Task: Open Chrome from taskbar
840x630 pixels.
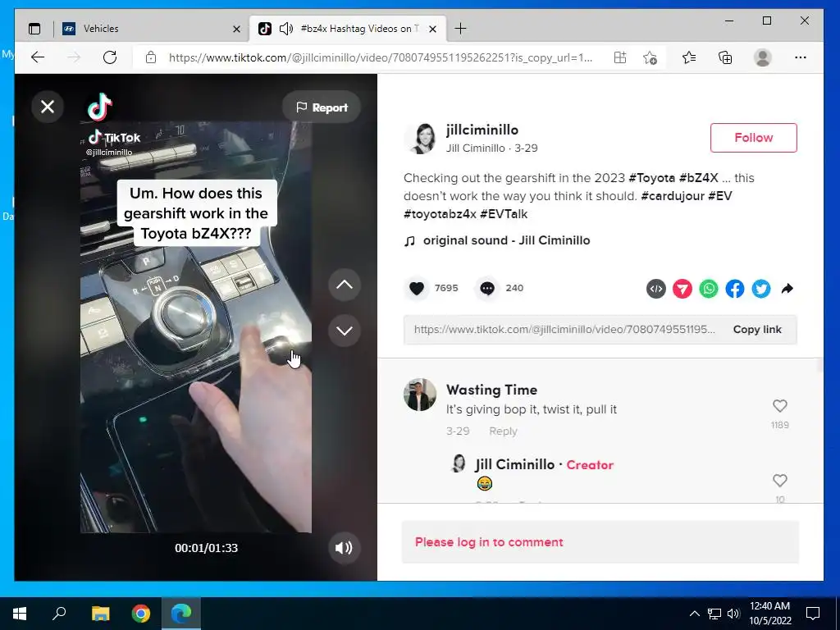Action: pyautogui.click(x=141, y=613)
